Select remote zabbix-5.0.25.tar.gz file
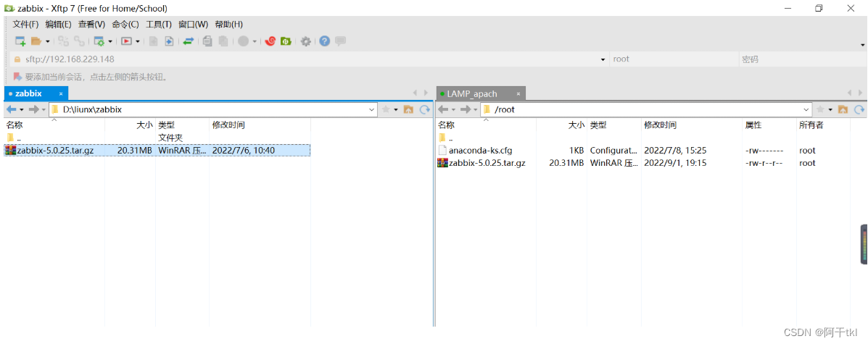 (643, 163)
